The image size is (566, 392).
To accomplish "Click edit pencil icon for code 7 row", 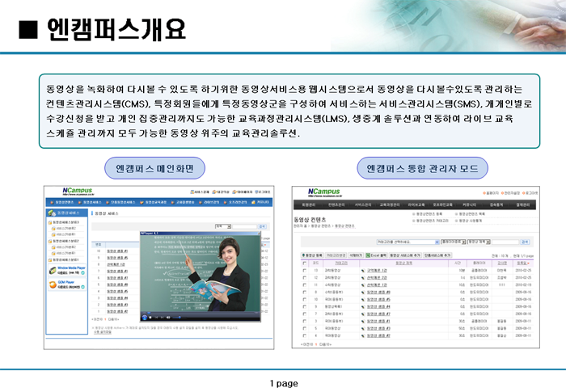I will pos(363,314).
